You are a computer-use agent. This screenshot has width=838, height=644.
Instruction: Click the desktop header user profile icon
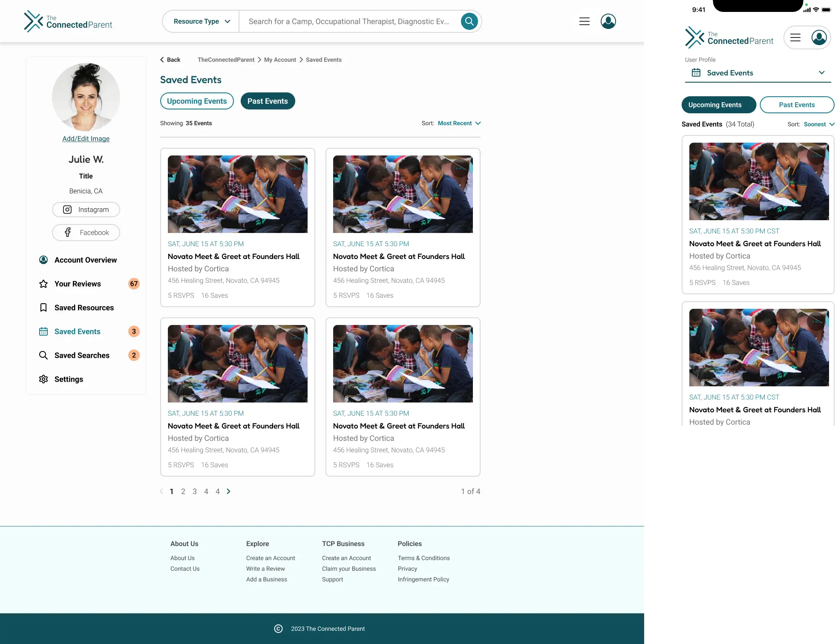click(x=608, y=21)
